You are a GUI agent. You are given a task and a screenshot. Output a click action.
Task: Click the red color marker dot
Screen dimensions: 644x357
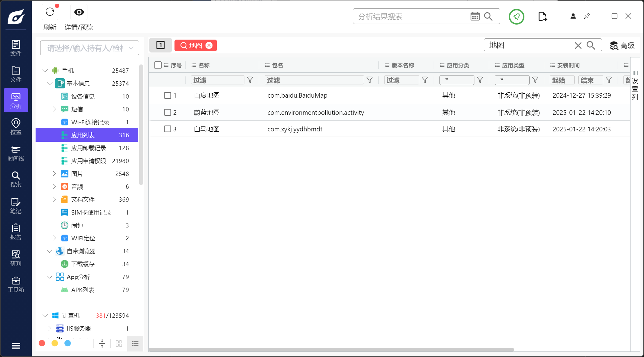pos(42,343)
